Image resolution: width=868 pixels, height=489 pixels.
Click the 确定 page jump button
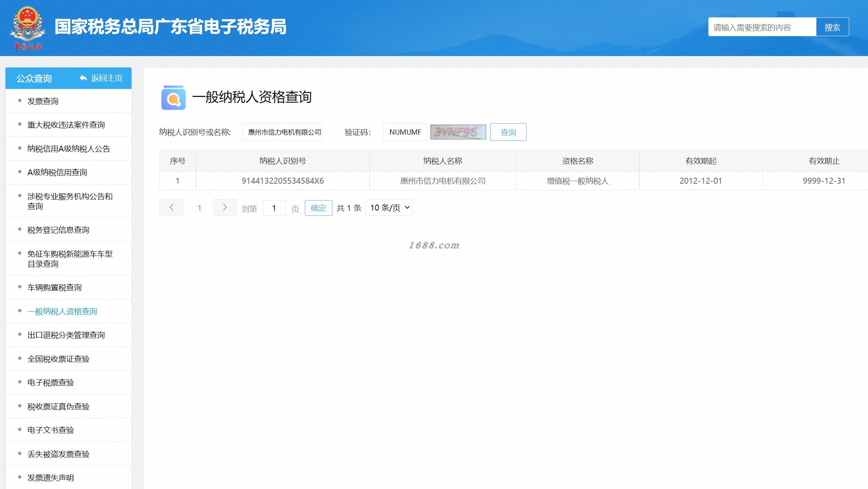coord(318,208)
